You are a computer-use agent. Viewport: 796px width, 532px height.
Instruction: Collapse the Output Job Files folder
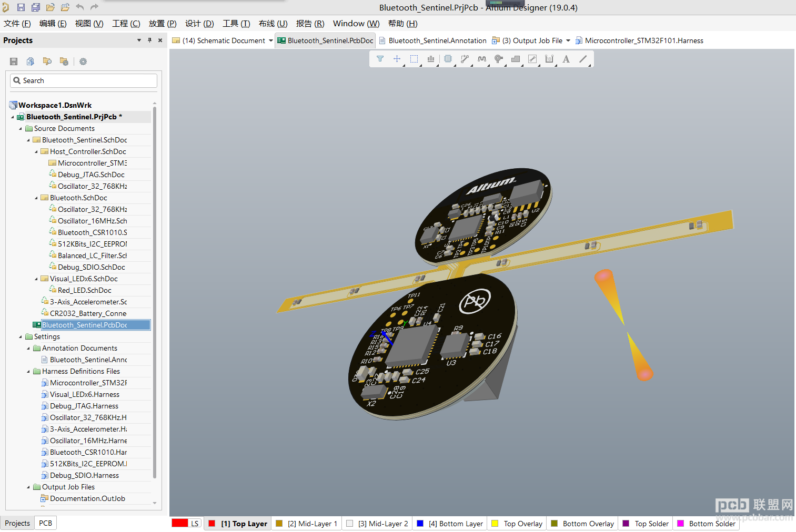coord(28,487)
